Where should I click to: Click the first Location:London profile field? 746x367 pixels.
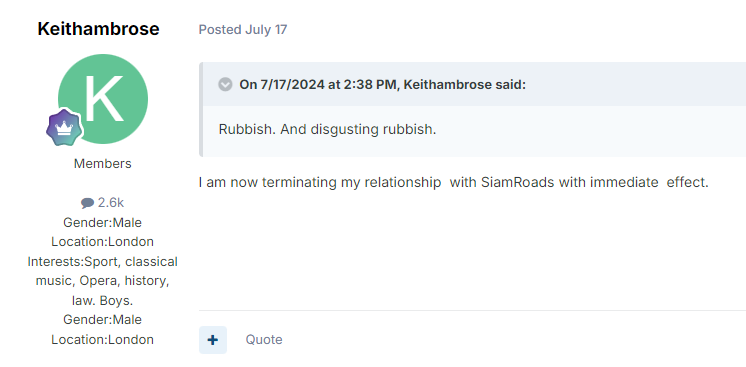point(103,242)
